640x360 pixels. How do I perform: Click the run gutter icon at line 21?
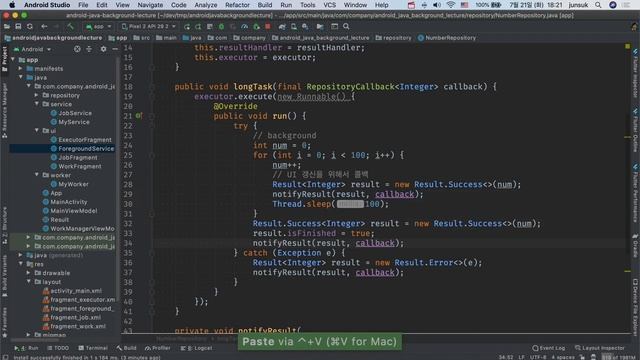(139, 116)
